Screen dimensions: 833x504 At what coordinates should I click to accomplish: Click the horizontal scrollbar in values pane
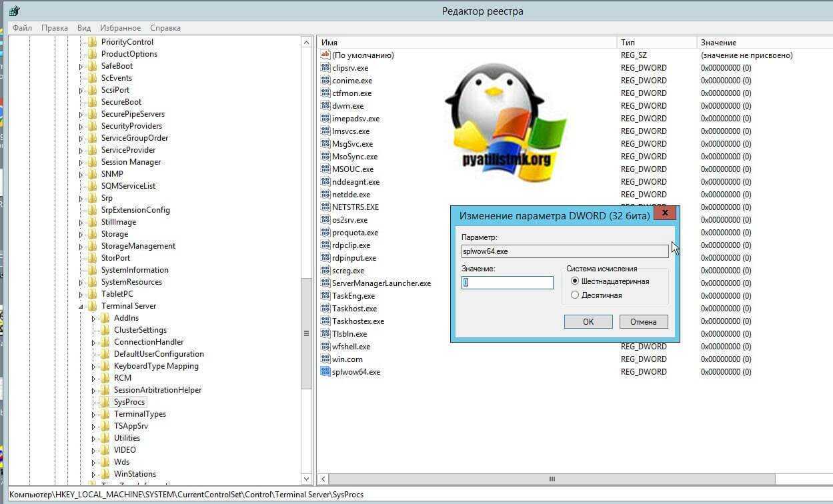point(552,479)
